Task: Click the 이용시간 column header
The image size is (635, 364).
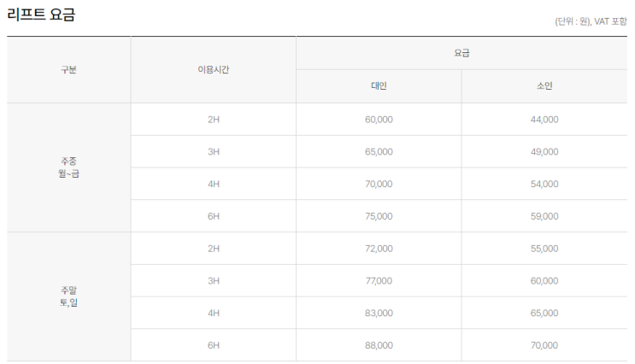Action: pos(213,69)
